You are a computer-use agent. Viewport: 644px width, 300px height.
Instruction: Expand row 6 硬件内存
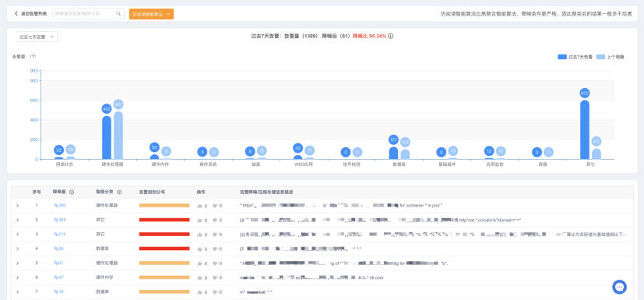[x=17, y=277]
